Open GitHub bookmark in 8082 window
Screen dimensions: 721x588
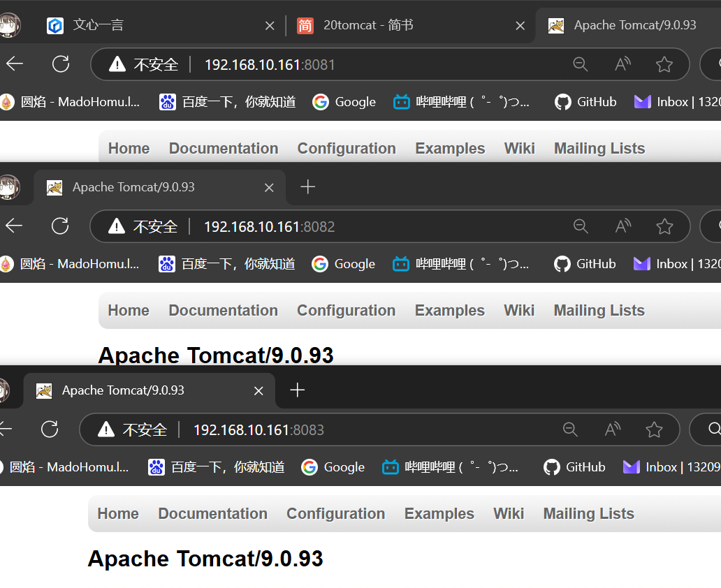point(585,263)
